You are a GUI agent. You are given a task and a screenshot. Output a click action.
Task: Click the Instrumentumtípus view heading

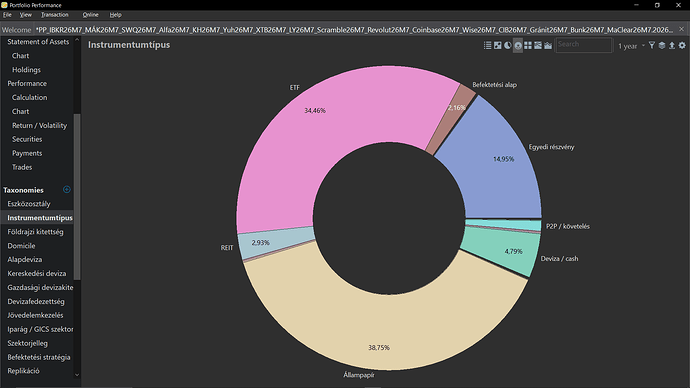coord(129,45)
